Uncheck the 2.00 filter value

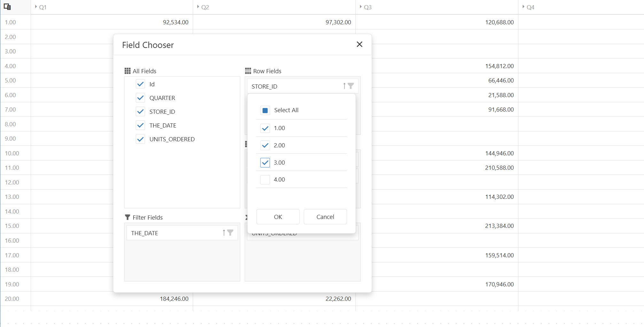pos(265,145)
